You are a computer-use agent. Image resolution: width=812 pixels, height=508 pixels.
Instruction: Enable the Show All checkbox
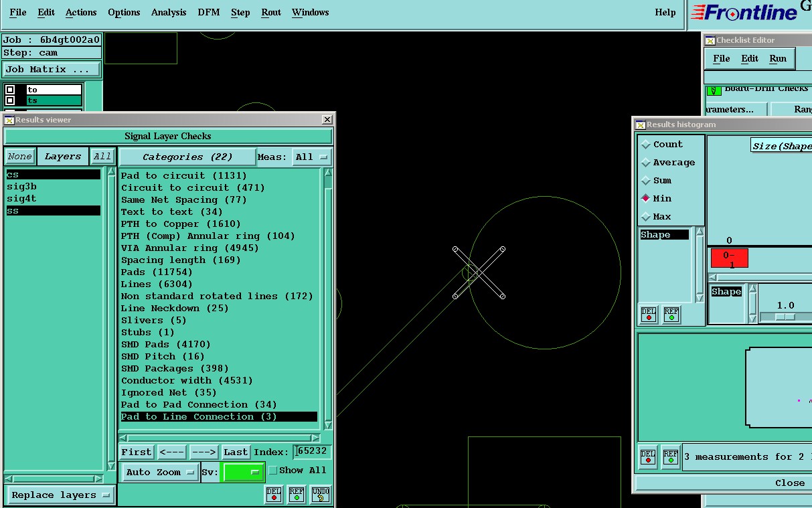(x=273, y=471)
